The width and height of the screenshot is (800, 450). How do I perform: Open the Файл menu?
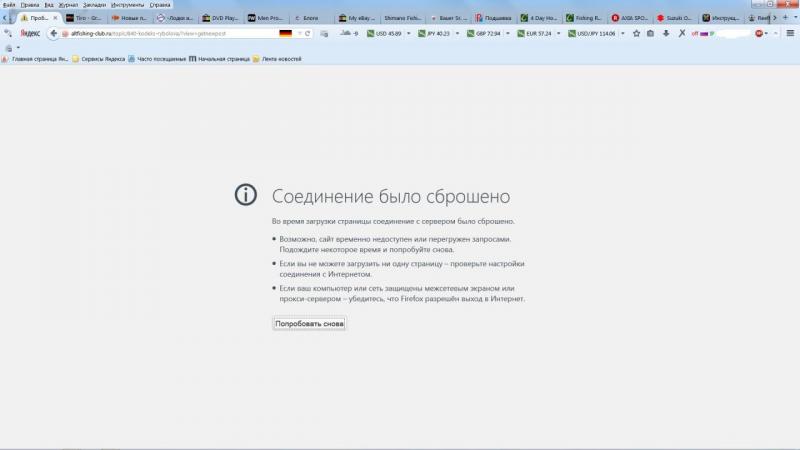tap(9, 5)
